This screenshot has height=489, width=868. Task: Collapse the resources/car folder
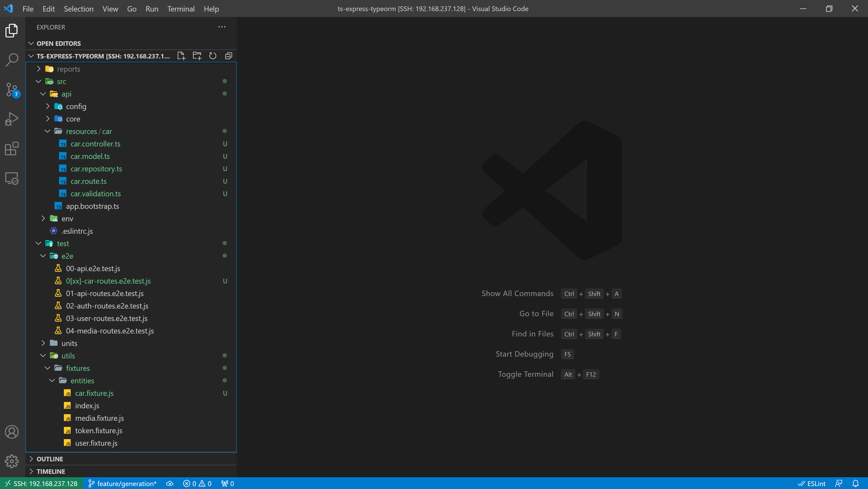[x=89, y=131]
